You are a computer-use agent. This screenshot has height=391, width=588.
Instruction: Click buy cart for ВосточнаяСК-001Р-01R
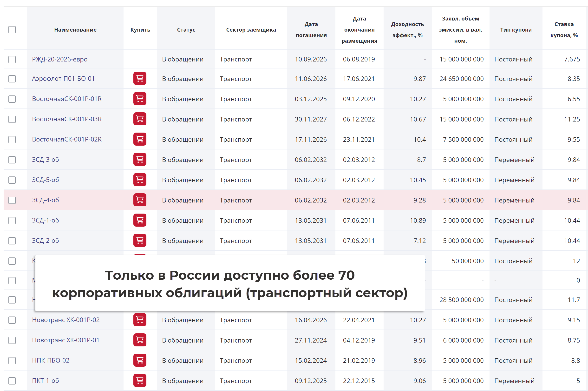point(140,99)
